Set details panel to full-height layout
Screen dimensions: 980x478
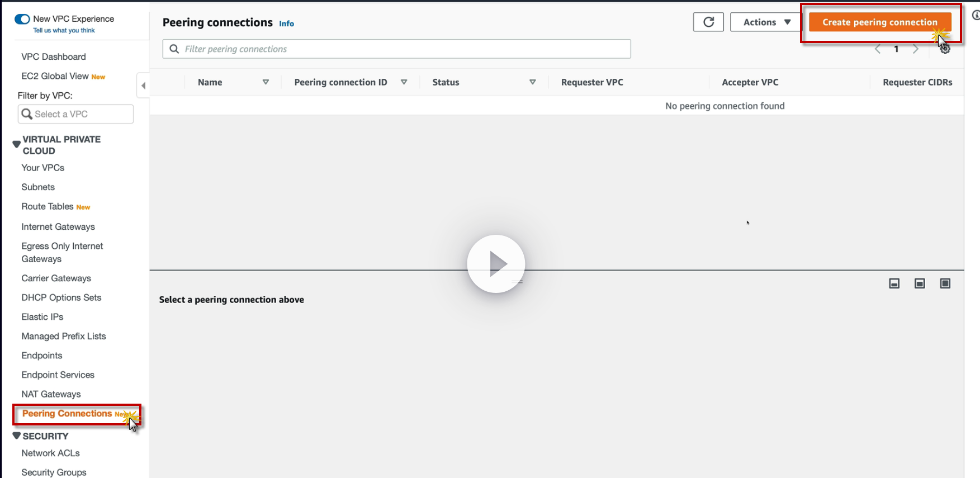point(945,283)
